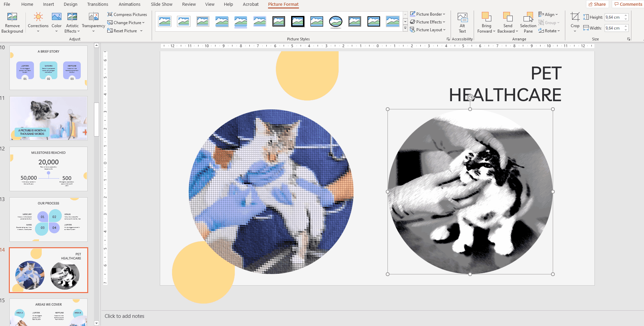Click the Share button
The image size is (644, 326).
[x=597, y=4]
